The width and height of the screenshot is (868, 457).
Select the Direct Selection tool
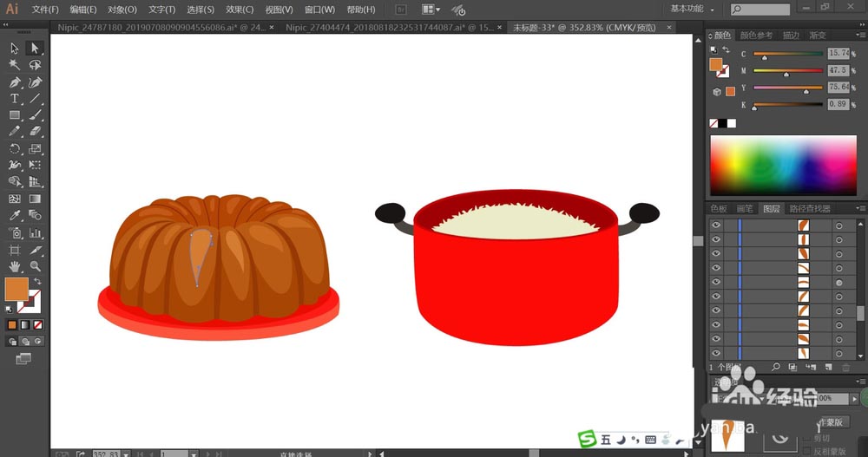coord(35,49)
